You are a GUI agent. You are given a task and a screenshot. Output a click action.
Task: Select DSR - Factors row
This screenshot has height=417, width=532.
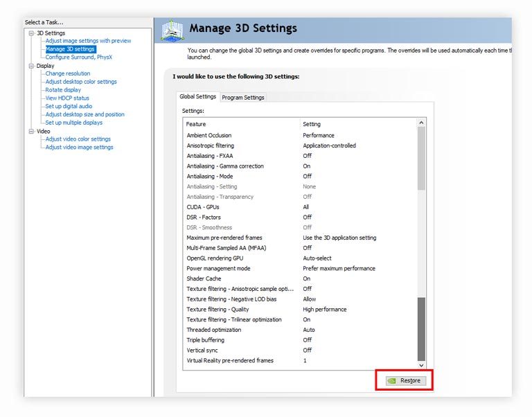[300, 217]
